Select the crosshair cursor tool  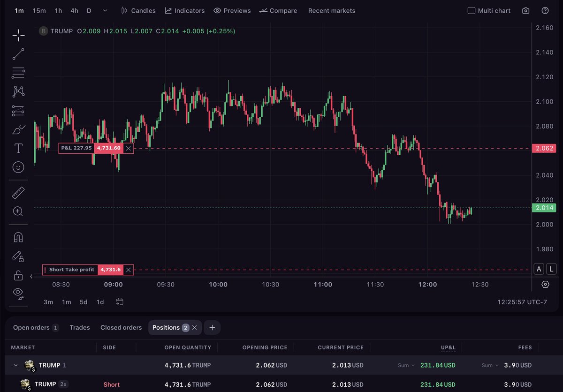[18, 35]
